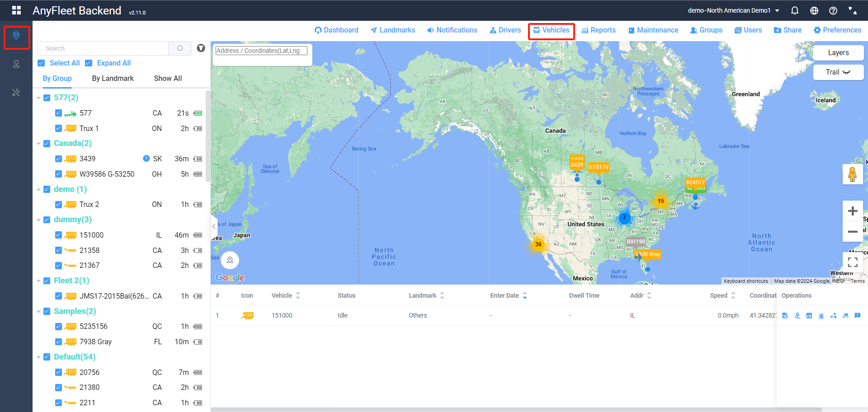Click the alarm siren operation icon for 151000

(821, 316)
